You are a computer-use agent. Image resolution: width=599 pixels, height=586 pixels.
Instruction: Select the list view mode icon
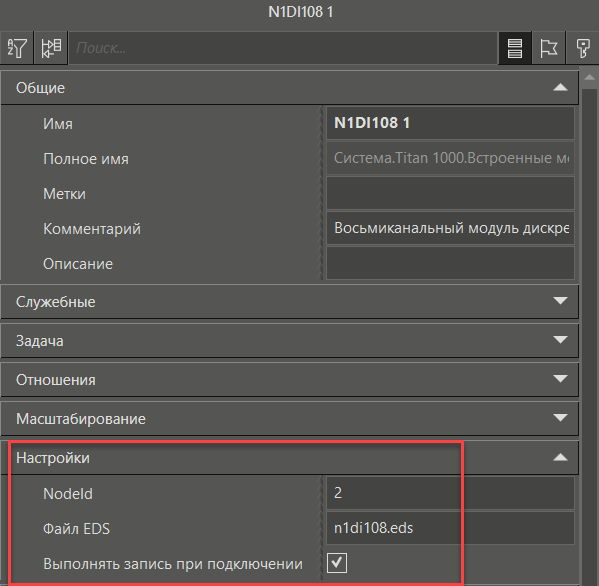click(515, 48)
